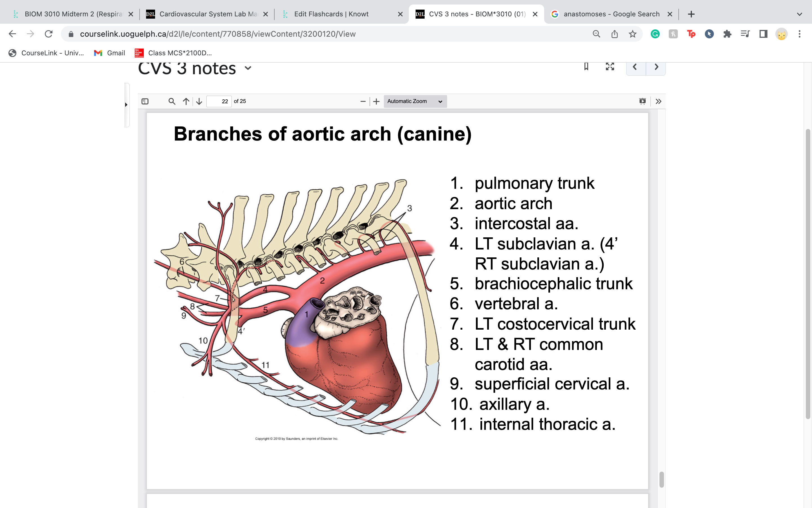Reload the current page
812x508 pixels.
point(49,34)
